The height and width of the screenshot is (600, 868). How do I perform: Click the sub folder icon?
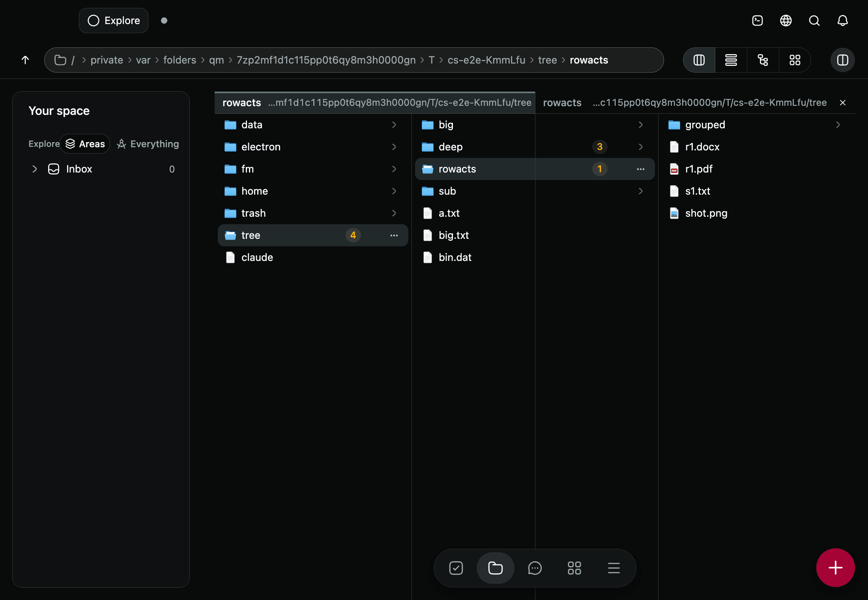click(x=428, y=191)
